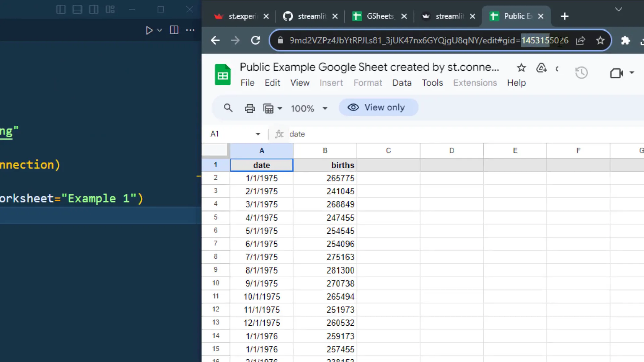The image size is (644, 362).
Task: Reload the page with browser refresh icon
Action: coord(256,41)
